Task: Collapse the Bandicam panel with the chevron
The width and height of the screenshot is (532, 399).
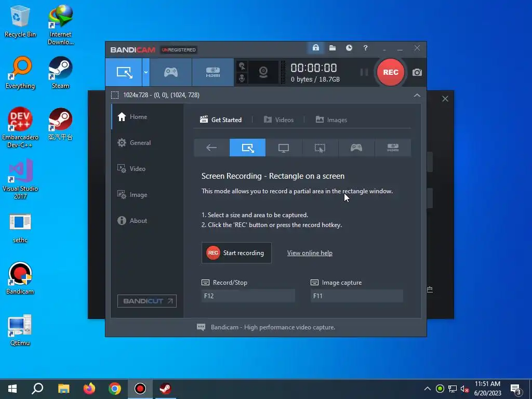Action: [417, 96]
